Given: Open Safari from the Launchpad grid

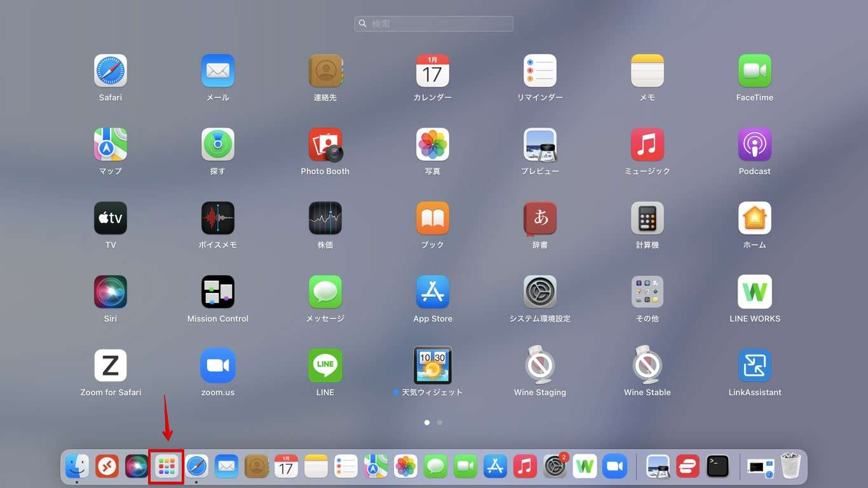Looking at the screenshot, I should click(x=111, y=71).
